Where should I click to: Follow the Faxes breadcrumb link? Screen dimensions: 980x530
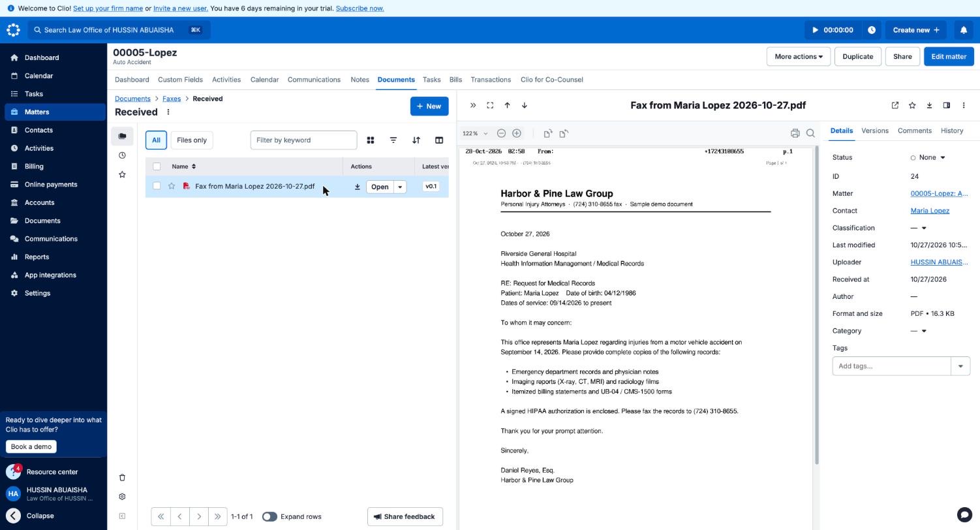click(x=172, y=99)
